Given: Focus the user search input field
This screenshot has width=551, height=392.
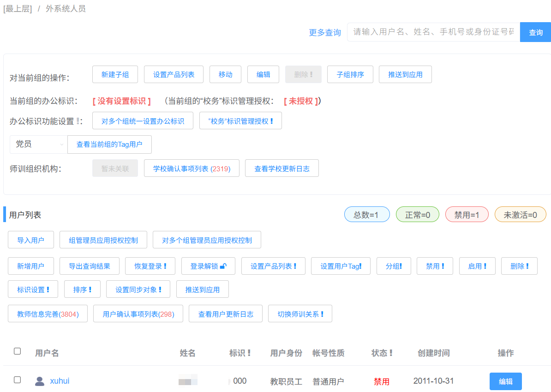Looking at the screenshot, I should pyautogui.click(x=434, y=32).
